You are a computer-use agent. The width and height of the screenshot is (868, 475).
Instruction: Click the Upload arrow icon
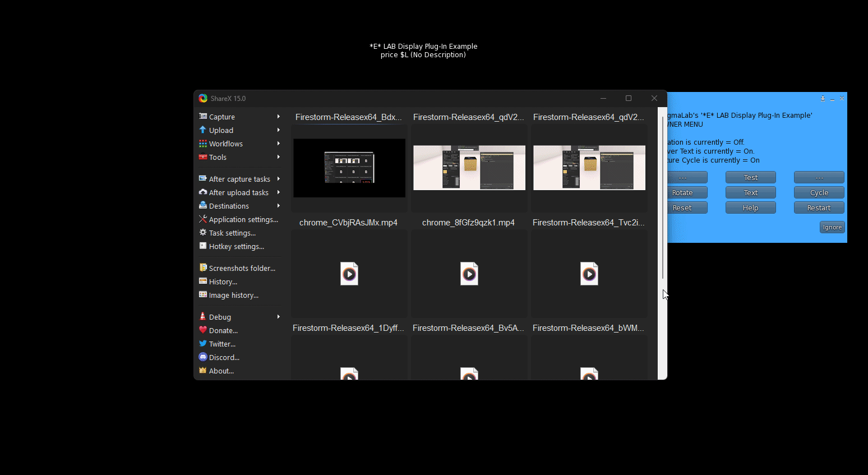pyautogui.click(x=203, y=130)
